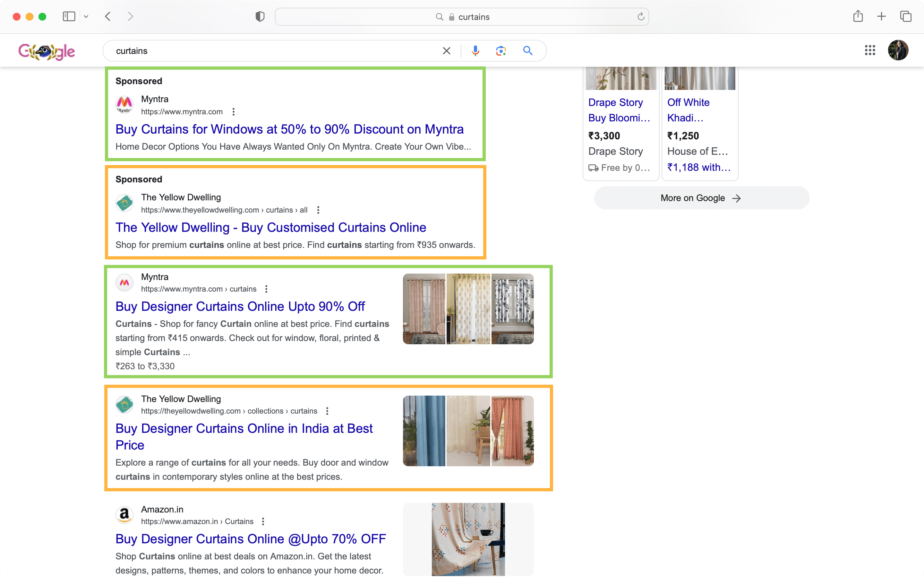Open more options for sponsored Yellow Dwelling ad
Screen dimensions: 924x578
pyautogui.click(x=318, y=210)
